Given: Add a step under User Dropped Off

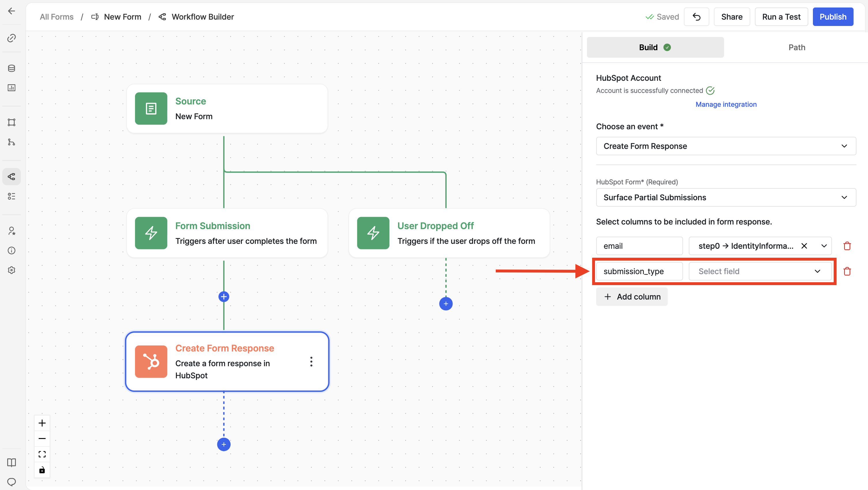Looking at the screenshot, I should pyautogui.click(x=446, y=304).
